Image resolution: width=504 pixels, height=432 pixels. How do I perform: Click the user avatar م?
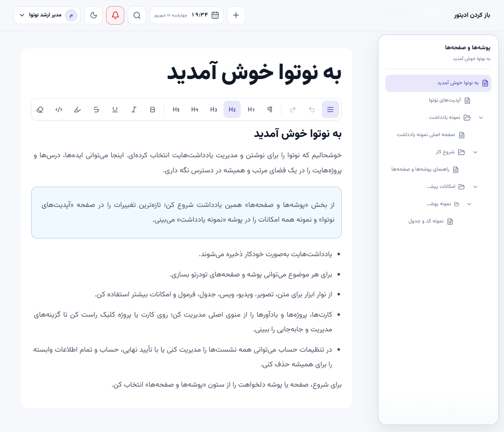pos(71,15)
